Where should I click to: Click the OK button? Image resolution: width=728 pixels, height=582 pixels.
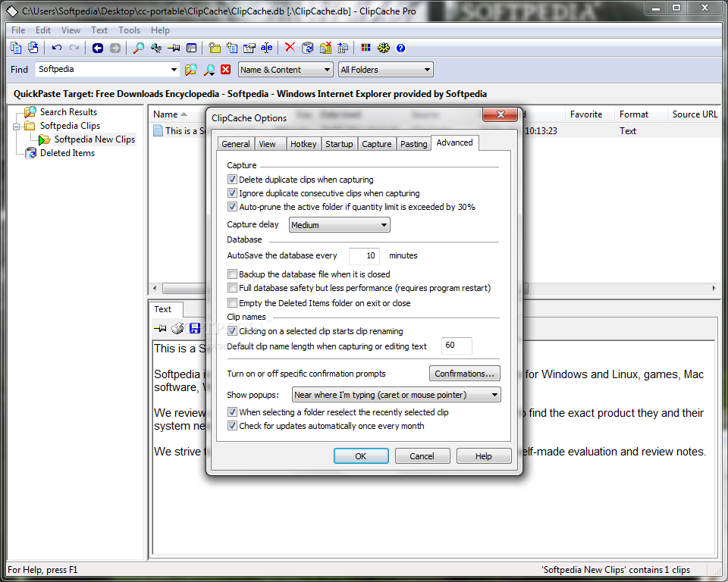(x=361, y=456)
